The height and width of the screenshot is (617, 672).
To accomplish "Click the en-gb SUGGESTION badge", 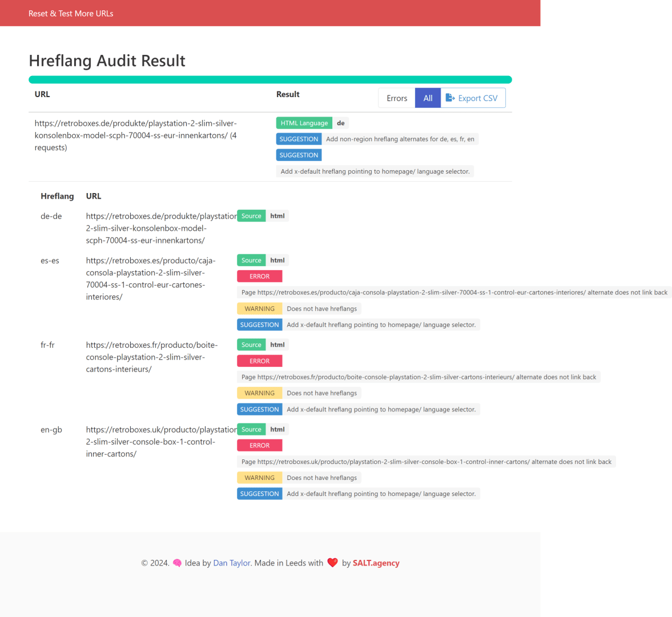I will pos(259,494).
